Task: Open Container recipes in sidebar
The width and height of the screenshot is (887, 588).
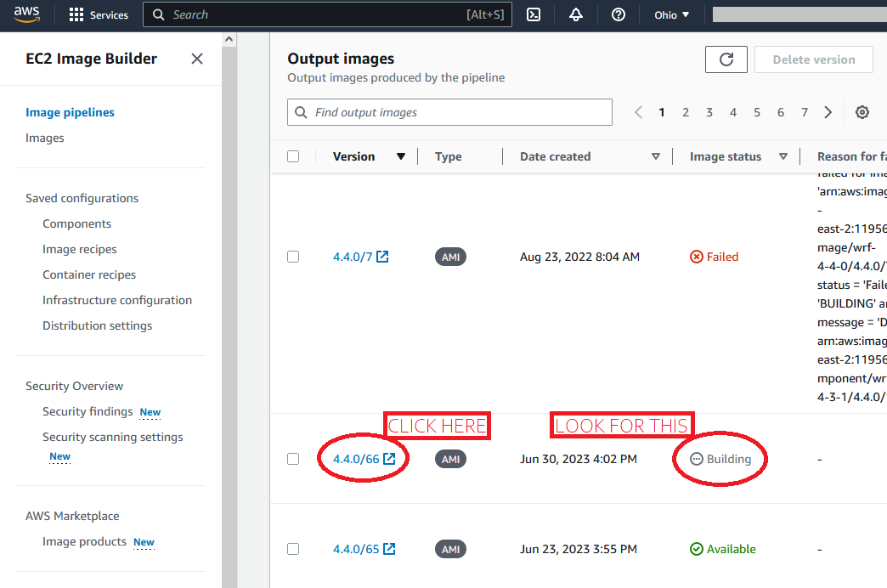Action: 89,274
